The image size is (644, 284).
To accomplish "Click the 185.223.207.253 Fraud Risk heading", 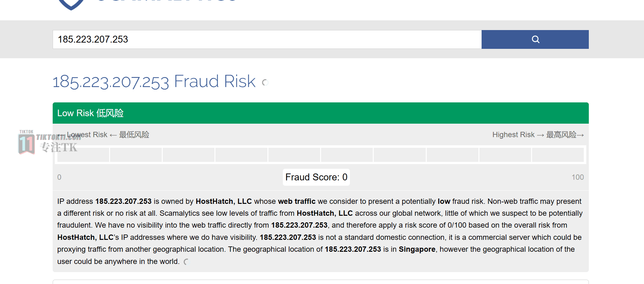I will pyautogui.click(x=154, y=82).
